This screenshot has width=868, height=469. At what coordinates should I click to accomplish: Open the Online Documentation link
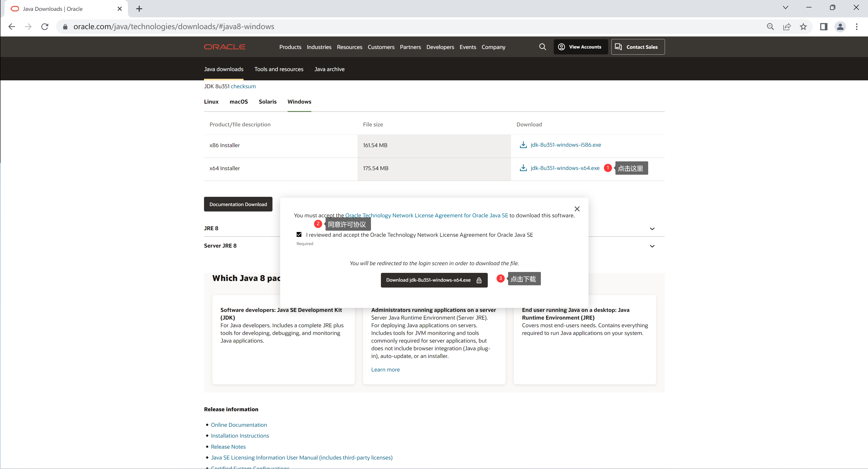coord(239,425)
